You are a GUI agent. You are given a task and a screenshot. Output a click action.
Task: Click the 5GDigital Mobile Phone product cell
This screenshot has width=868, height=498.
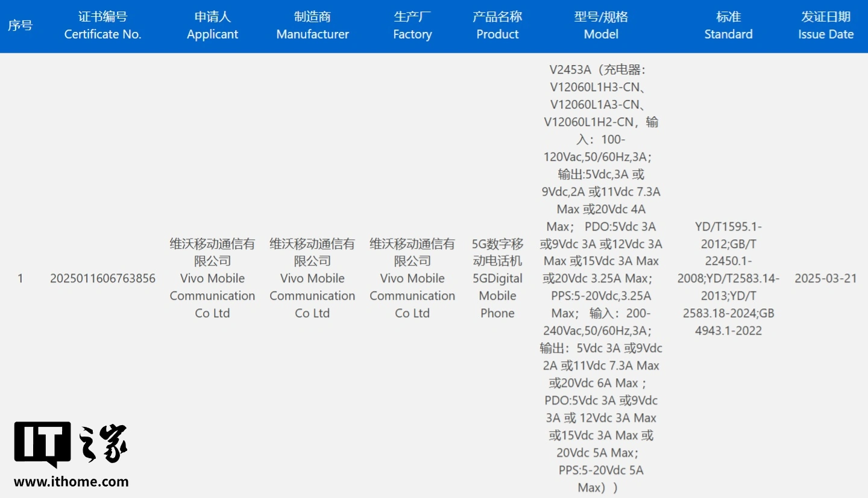497,278
